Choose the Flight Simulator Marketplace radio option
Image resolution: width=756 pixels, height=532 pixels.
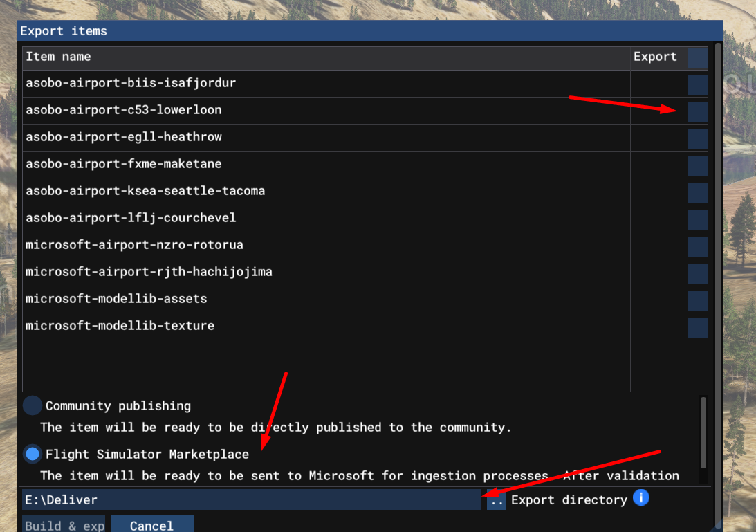click(x=33, y=455)
